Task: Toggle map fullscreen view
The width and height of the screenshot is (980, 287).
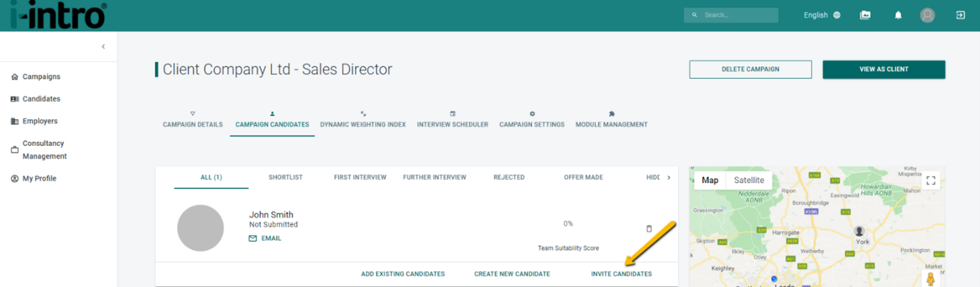Action: tap(931, 180)
